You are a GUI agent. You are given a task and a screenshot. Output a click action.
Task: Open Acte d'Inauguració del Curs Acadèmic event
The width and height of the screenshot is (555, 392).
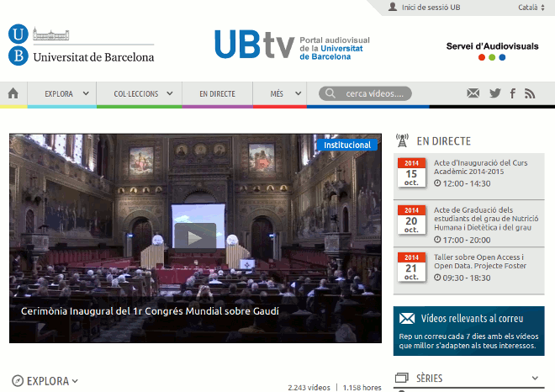(480, 167)
